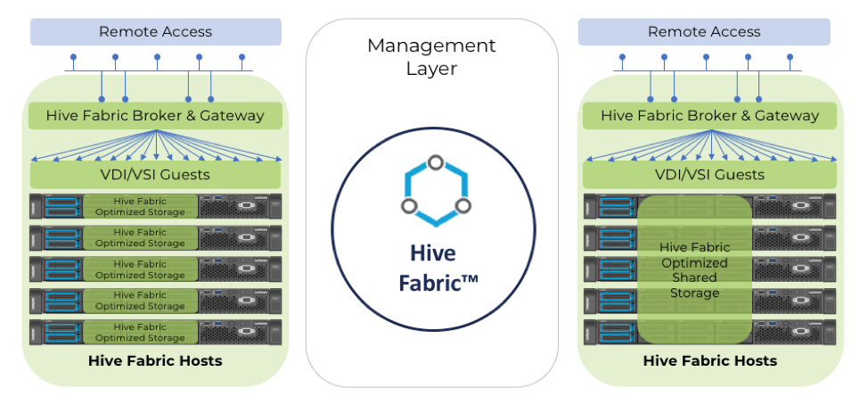The image size is (868, 405).
Task: Select Hive Fabric Broker & Gateway bar, left diagram
Action: click(x=156, y=116)
